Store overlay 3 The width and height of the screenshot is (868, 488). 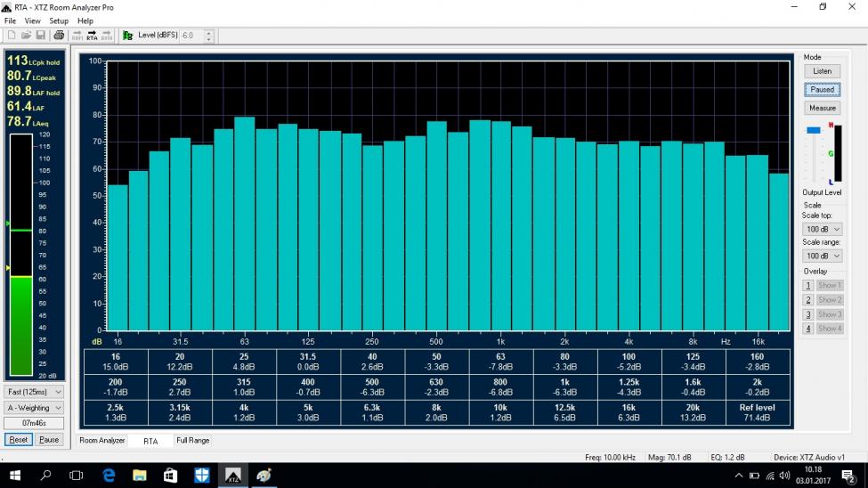[x=807, y=314]
